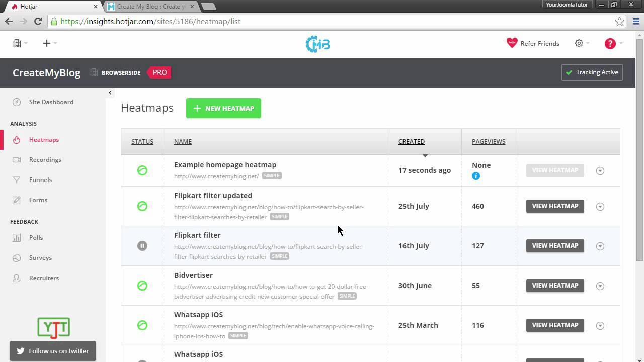Sort table by Created column
Image resolution: width=644 pixels, height=362 pixels.
point(412,141)
